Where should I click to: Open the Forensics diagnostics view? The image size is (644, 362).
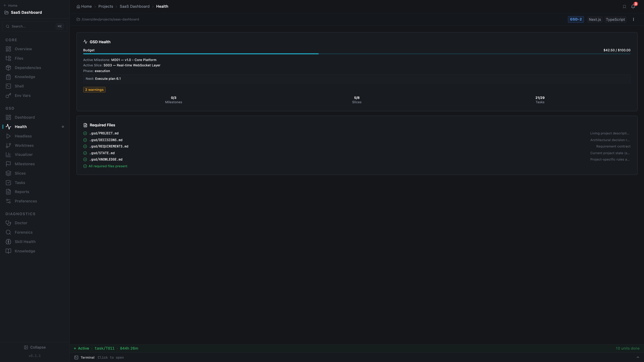tap(23, 232)
